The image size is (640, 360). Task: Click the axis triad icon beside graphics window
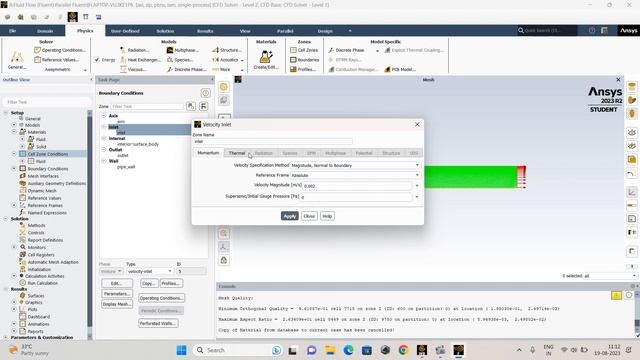[224, 247]
